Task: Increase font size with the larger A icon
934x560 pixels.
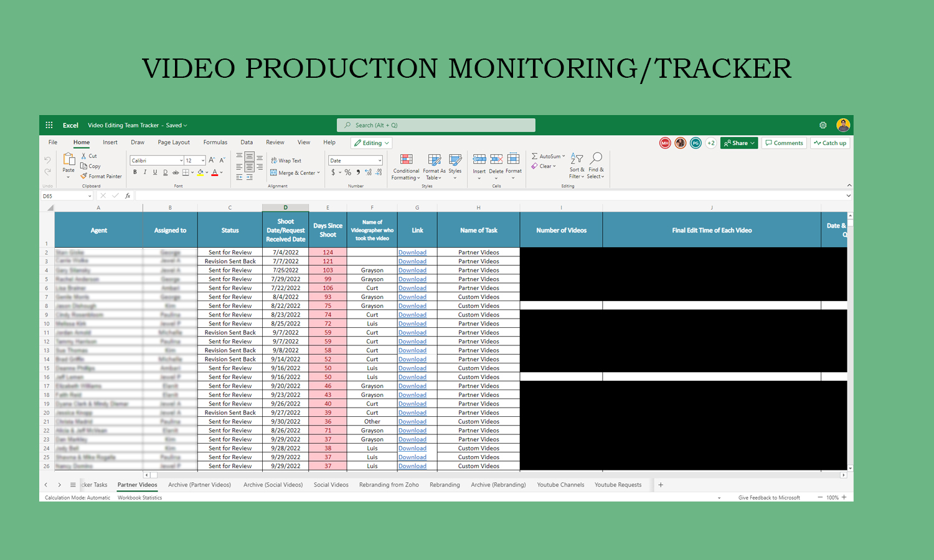Action: tap(212, 161)
